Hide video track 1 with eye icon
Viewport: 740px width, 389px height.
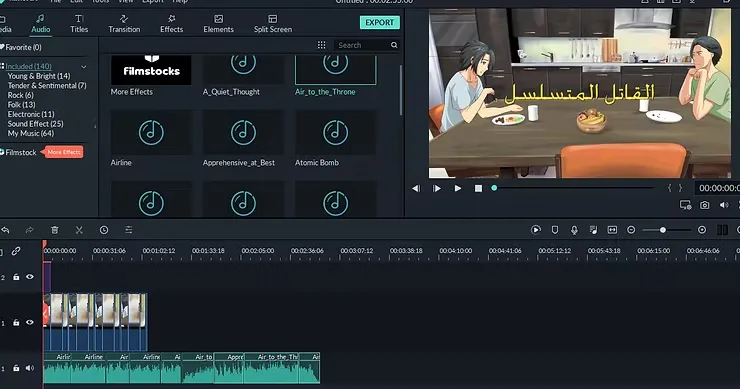(x=30, y=322)
